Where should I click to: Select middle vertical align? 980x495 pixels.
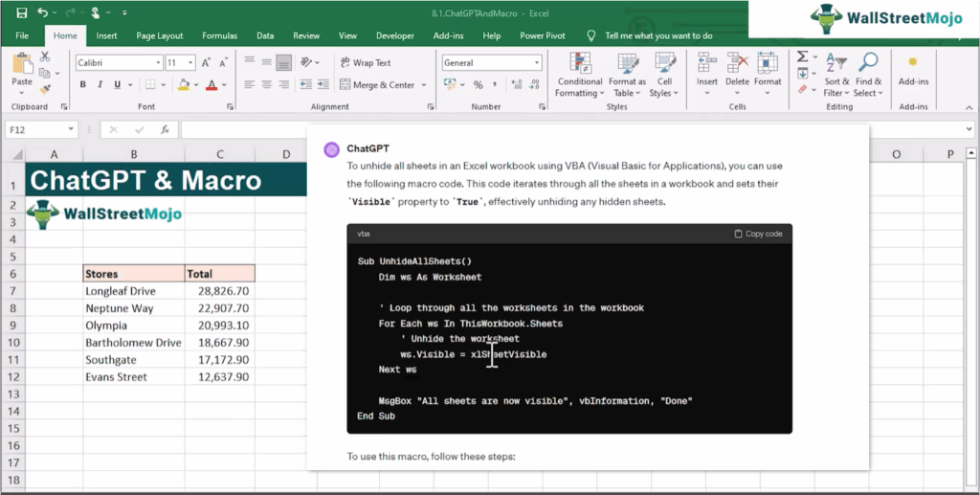pos(267,62)
